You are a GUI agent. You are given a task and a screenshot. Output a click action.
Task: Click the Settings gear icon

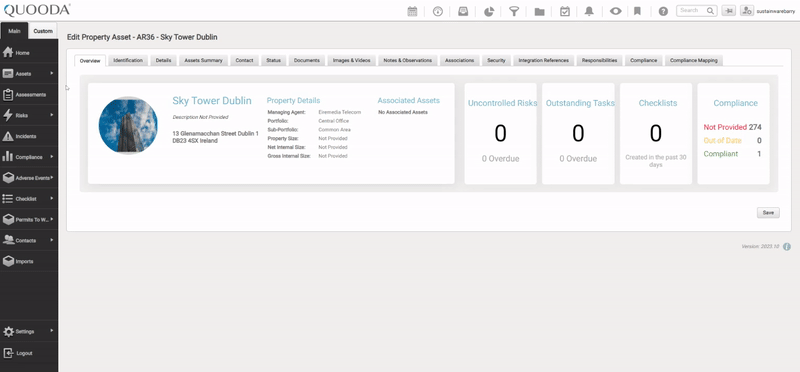tap(8, 332)
